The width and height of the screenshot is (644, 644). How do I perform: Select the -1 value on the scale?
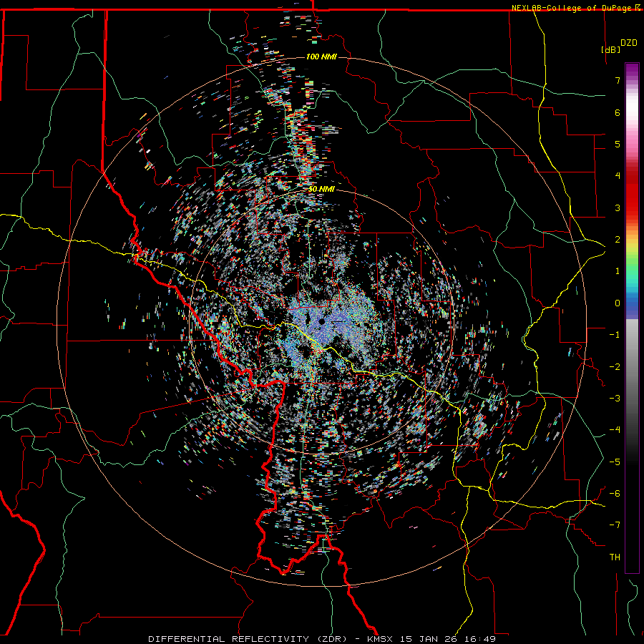pyautogui.click(x=615, y=335)
